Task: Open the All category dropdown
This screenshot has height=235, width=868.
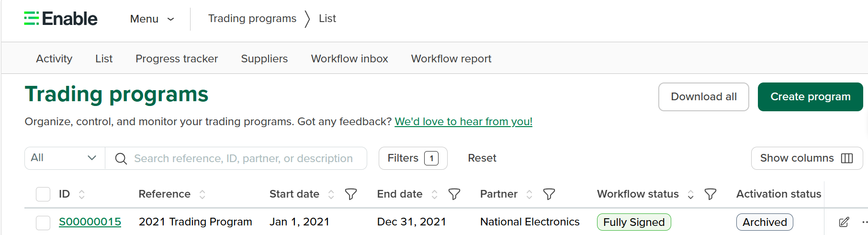Action: point(65,158)
